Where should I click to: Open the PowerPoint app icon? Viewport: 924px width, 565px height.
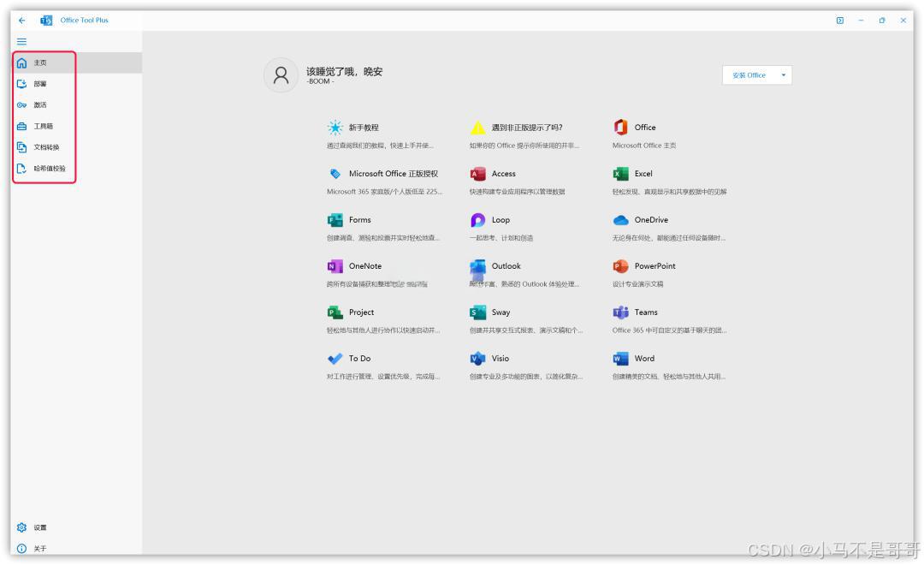point(620,266)
